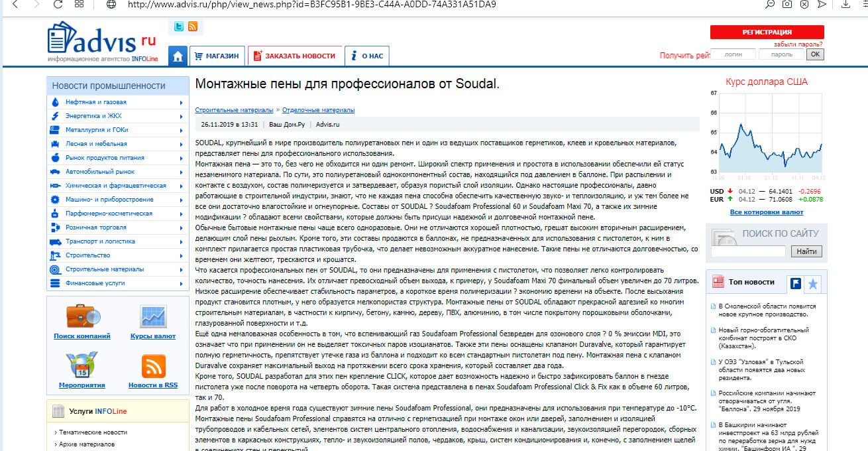The height and width of the screenshot is (451, 868).
Task: Open the advis.ru Twitter icon
Action: click(179, 27)
